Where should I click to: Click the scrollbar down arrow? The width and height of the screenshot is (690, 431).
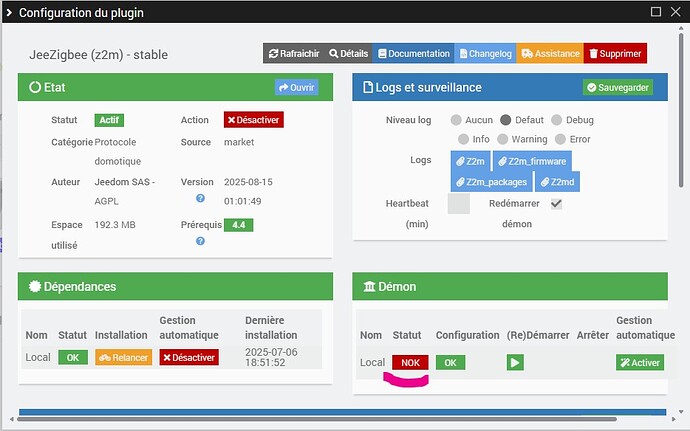click(681, 412)
